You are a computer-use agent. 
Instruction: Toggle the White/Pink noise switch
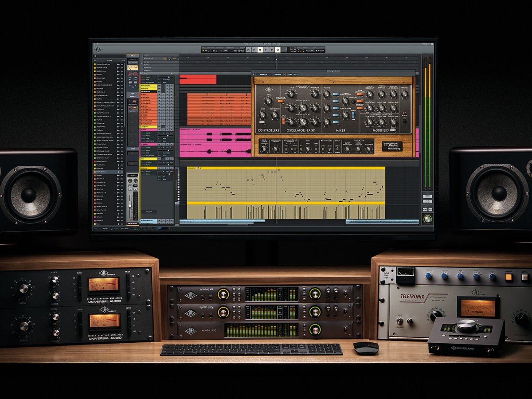coord(353,115)
